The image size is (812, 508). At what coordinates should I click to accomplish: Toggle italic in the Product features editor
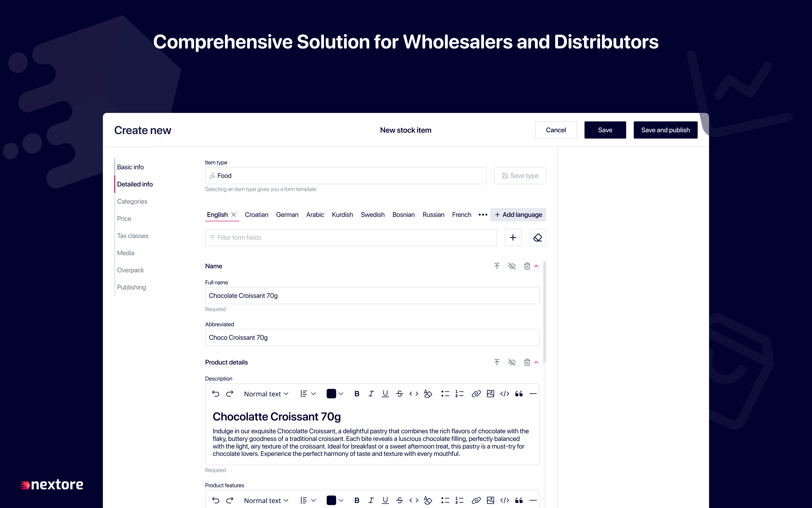371,500
